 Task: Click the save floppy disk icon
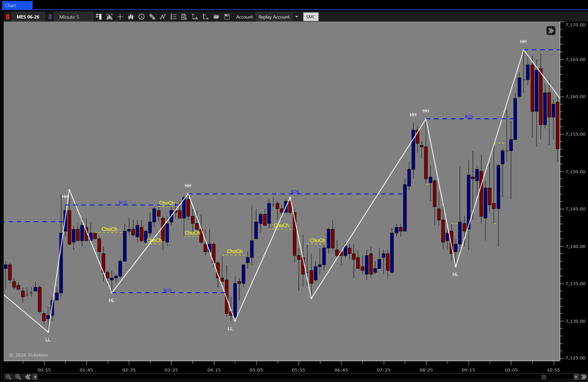pyautogui.click(x=227, y=17)
